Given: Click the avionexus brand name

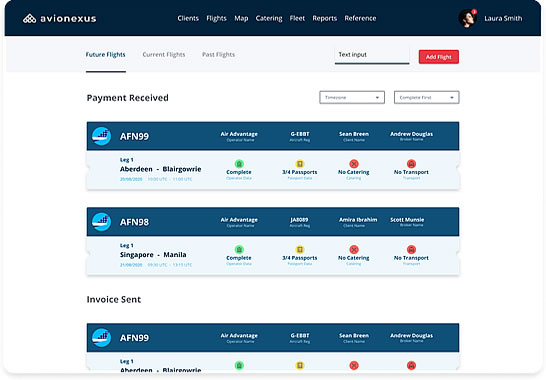Looking at the screenshot, I should coord(68,18).
